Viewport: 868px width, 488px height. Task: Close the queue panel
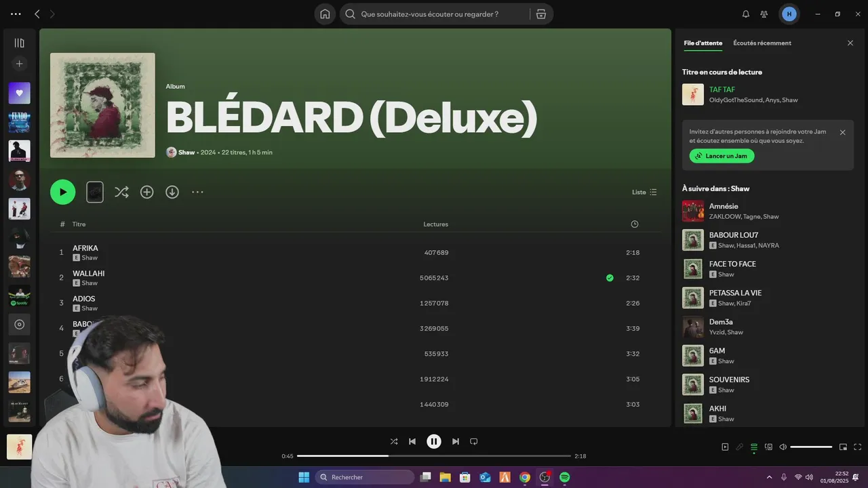pyautogui.click(x=850, y=43)
